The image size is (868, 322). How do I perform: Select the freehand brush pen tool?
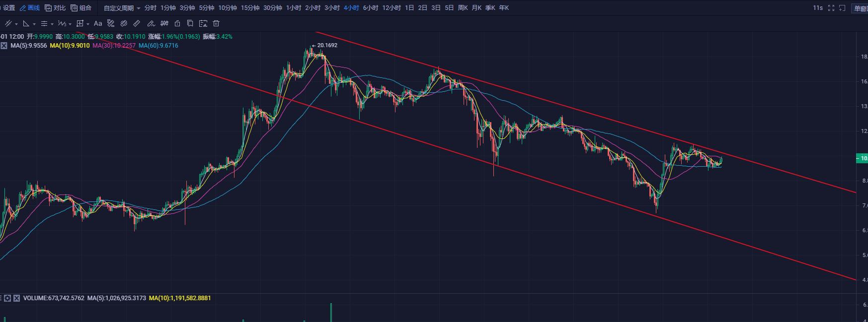[151, 23]
